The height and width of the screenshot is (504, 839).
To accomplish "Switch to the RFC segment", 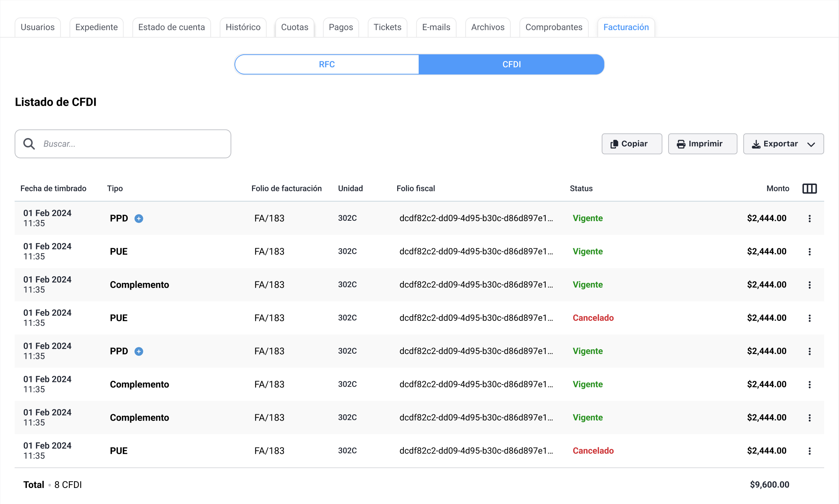I will coord(327,64).
